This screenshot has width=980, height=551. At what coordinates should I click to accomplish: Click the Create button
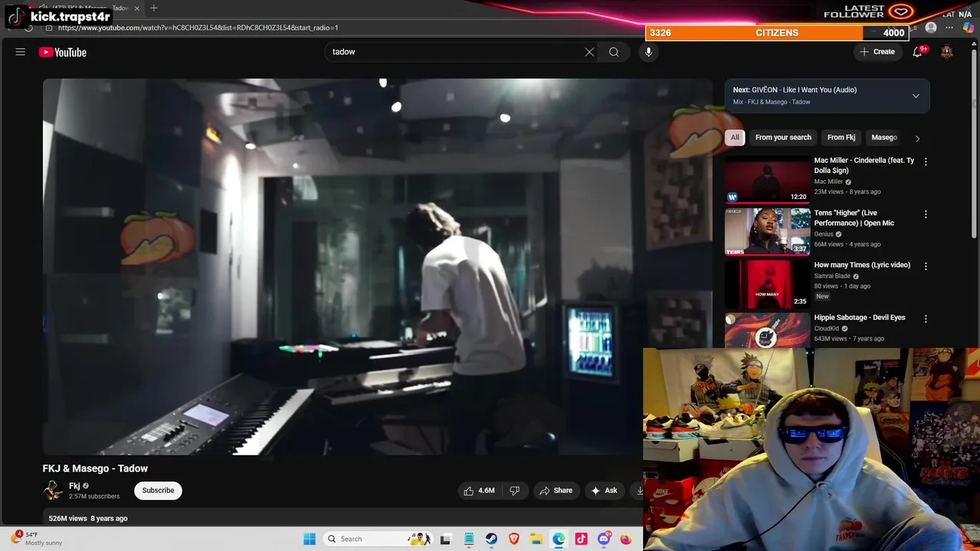(x=877, y=52)
